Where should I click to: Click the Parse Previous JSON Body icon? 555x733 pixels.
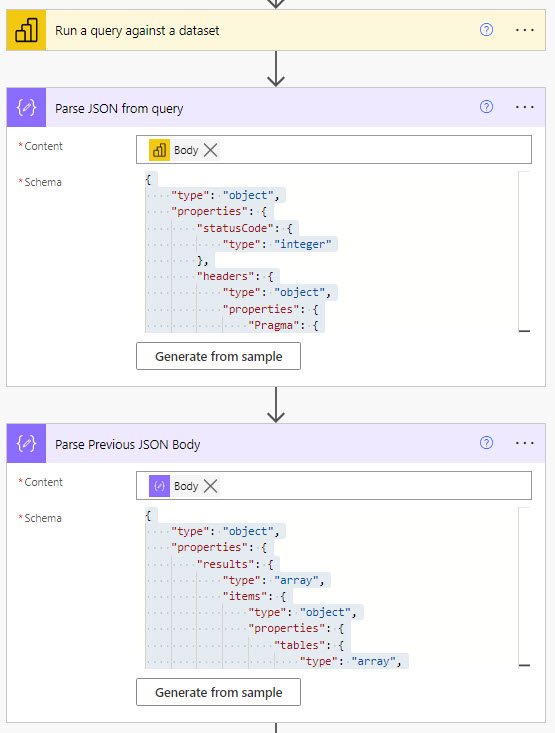coord(26,443)
